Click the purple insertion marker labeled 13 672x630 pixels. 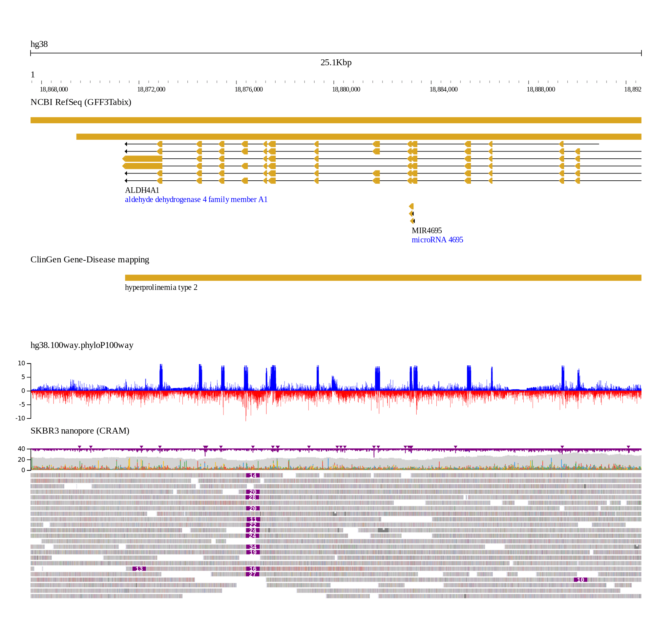(x=139, y=569)
